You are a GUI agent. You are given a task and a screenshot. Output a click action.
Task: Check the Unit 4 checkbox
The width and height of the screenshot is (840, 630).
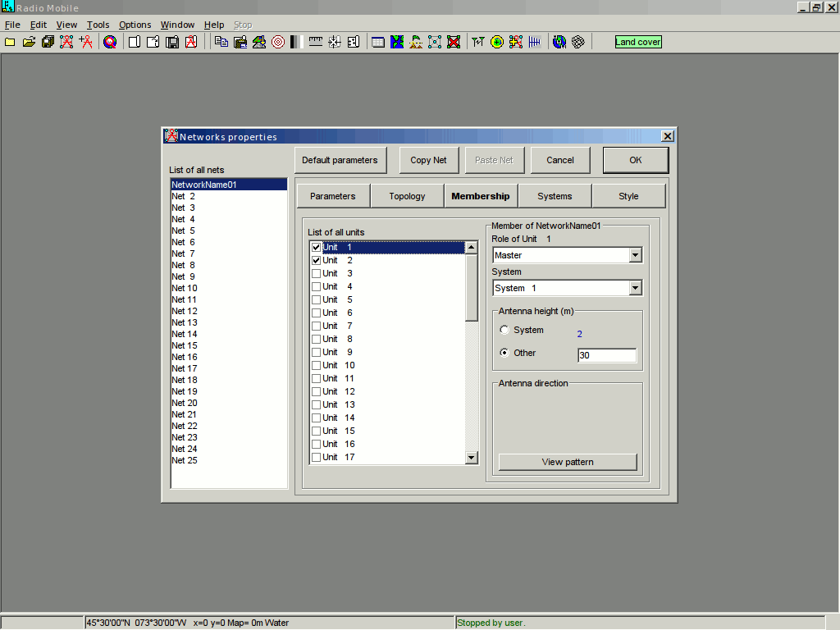pyautogui.click(x=316, y=286)
